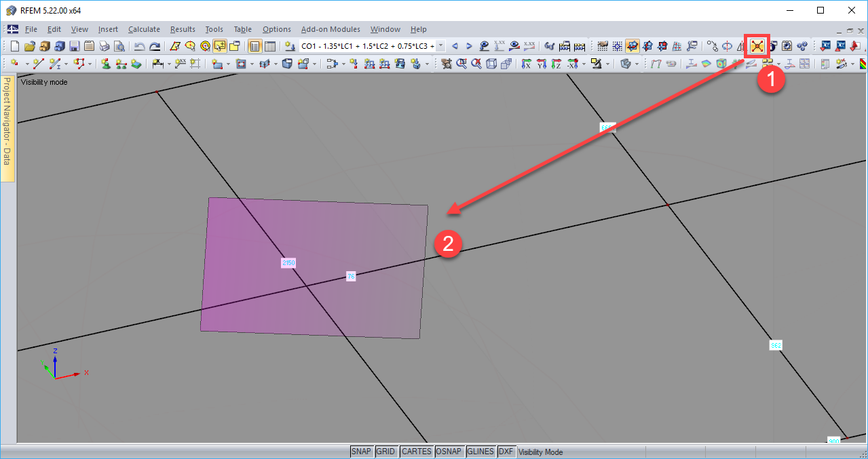Screen dimensions: 868x459
Task: View in Y direction
Action: (541, 64)
